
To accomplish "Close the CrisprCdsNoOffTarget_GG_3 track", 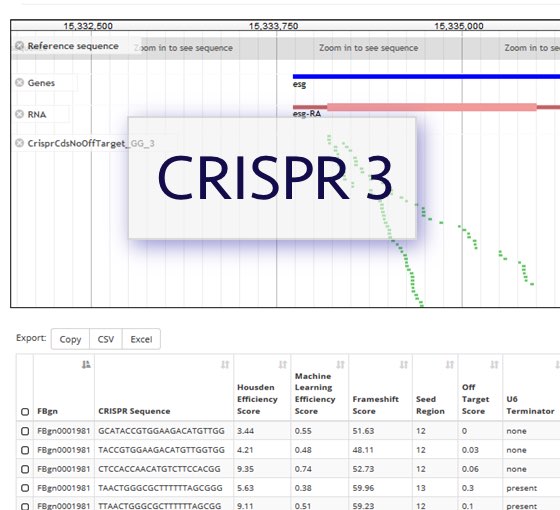I will 20,143.
